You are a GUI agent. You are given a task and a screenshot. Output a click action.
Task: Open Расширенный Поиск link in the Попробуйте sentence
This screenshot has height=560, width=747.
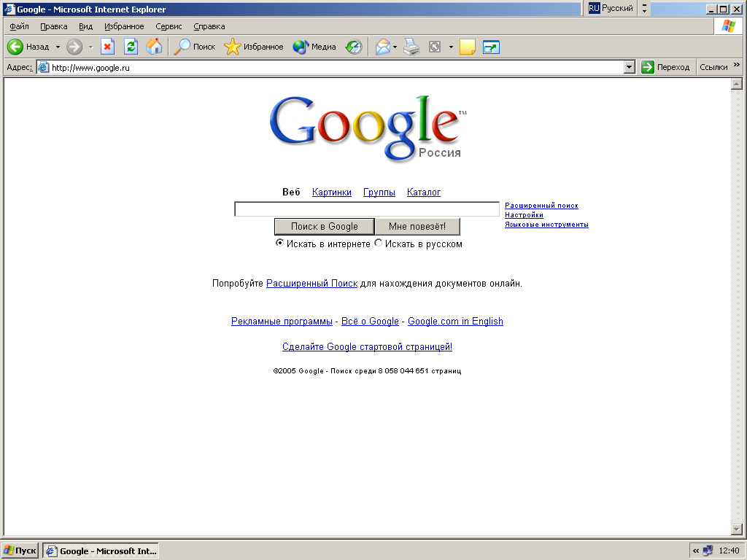[311, 284]
